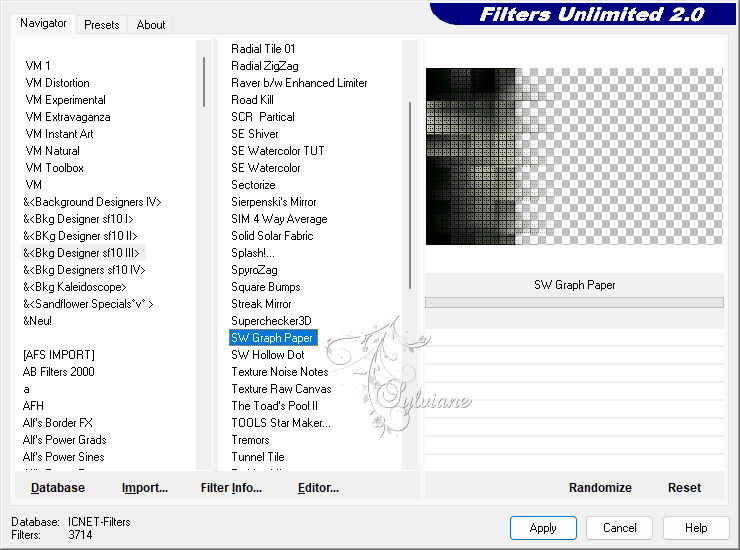Click the category list scrollbar thumb
The height and width of the screenshot is (550, 740).
(204, 82)
